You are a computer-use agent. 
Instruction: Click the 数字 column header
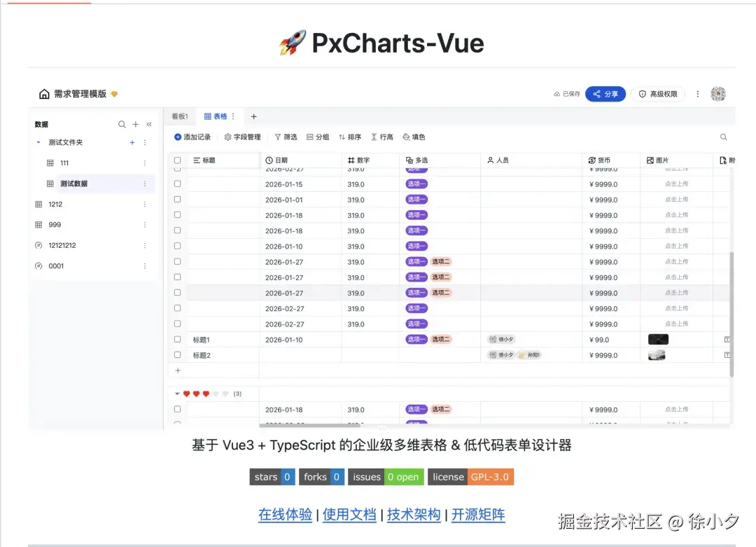[370, 160]
